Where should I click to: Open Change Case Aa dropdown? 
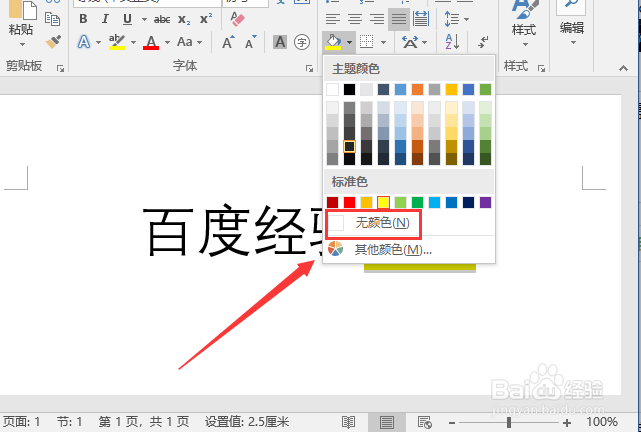pyautogui.click(x=189, y=42)
